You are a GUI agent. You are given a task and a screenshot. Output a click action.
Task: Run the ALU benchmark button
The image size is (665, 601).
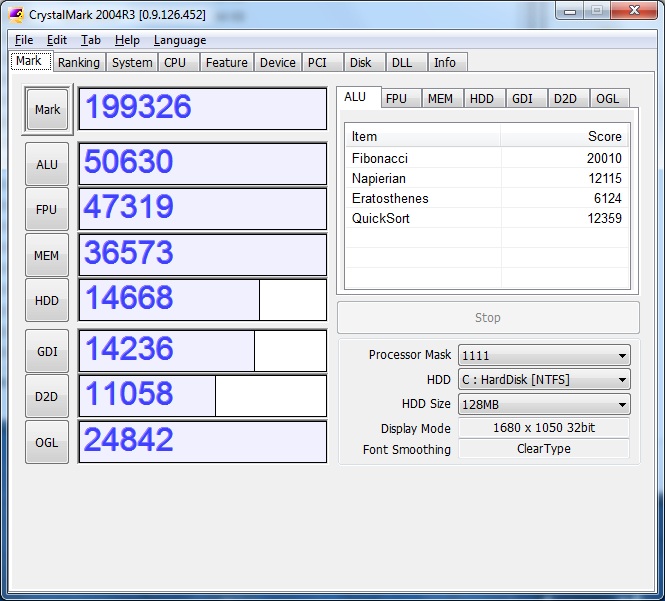click(x=47, y=164)
